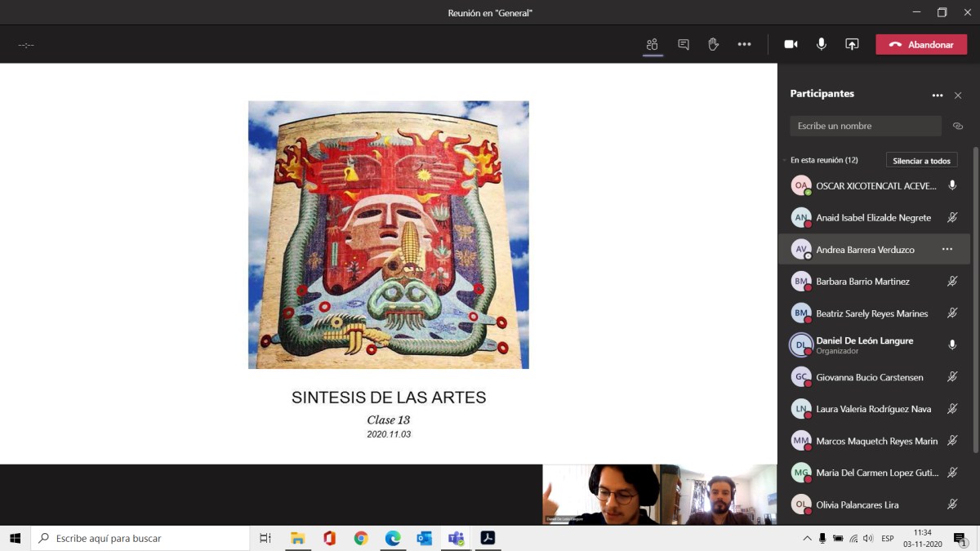Open more options for Andrea Barrera Verduzco
Screen dimensions: 980x551
(947, 249)
